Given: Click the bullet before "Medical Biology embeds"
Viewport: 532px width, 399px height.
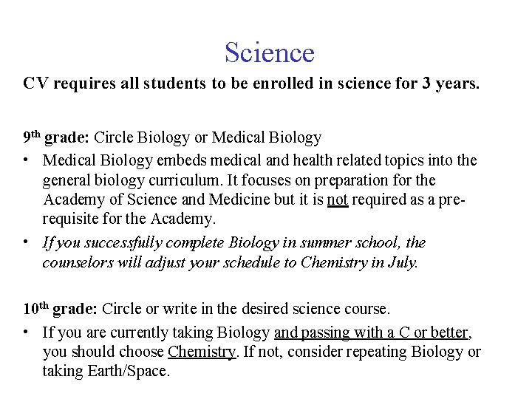Looking at the screenshot, I should pos(27,160).
